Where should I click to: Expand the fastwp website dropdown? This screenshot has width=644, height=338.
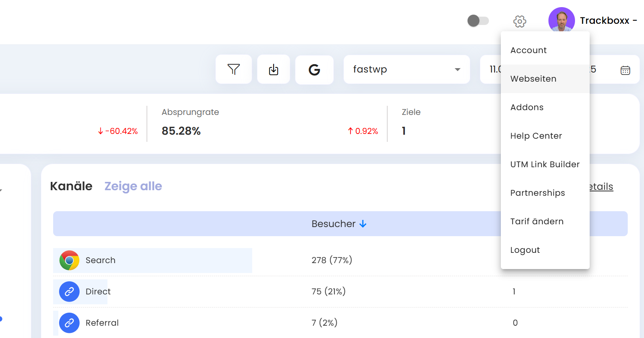457,70
